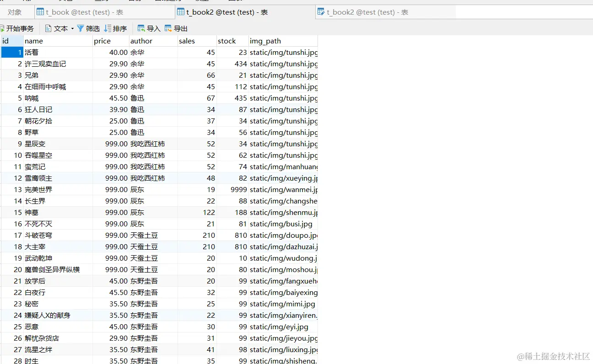Screen dimensions: 593x364
Task: Click the stock value 434 in 许三观卖血记 row
Action: [232, 64]
